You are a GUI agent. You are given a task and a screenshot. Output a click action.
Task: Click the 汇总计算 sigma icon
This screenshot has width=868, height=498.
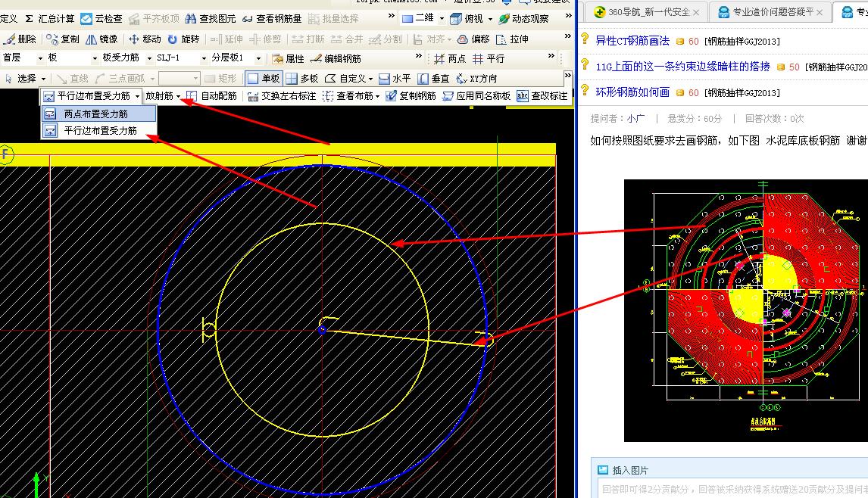pos(30,19)
